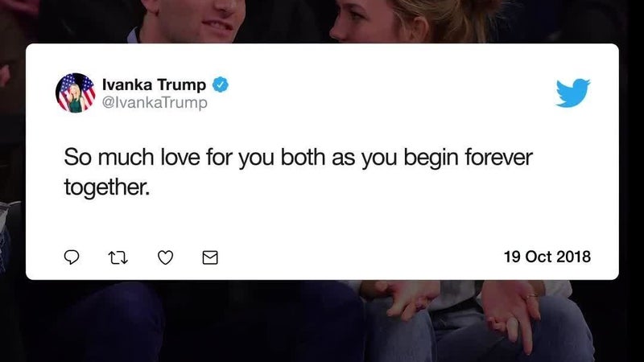
Task: Click the tweet text starting "So much love"
Action: click(x=298, y=172)
